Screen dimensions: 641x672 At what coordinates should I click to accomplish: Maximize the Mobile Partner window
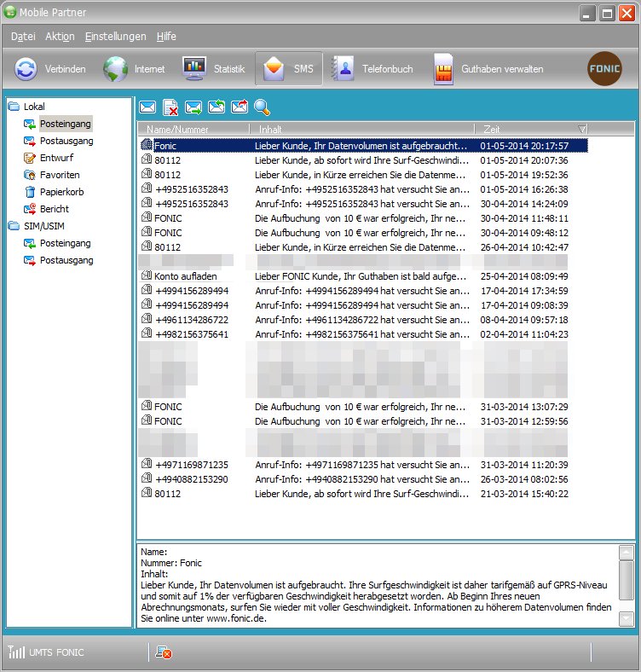(607, 14)
